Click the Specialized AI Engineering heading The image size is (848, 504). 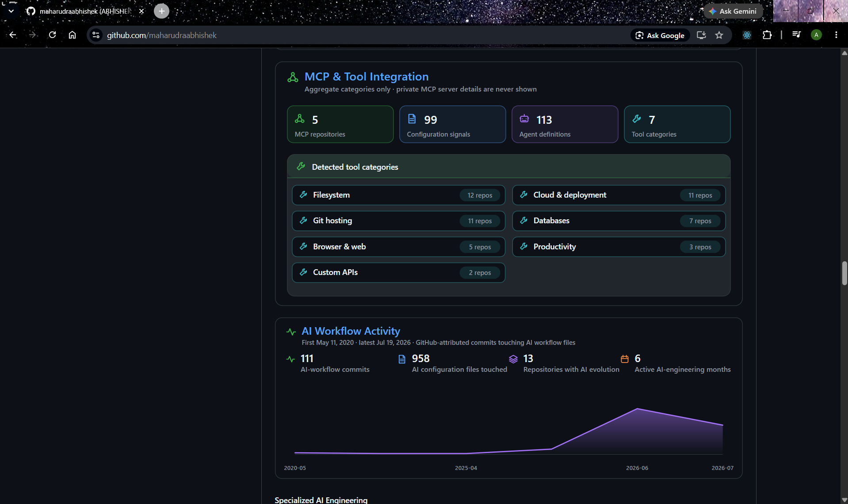click(321, 500)
